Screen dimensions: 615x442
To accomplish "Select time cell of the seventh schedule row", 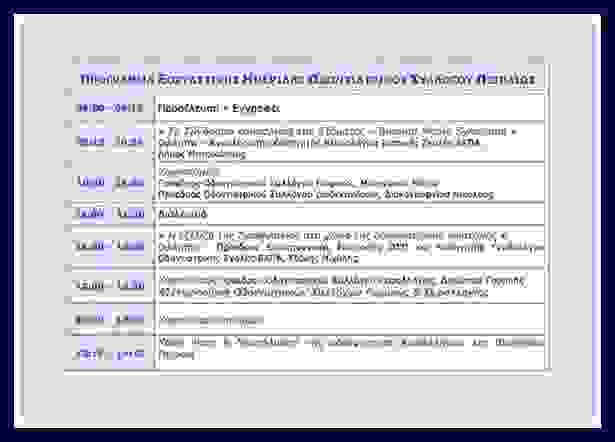I will (x=110, y=320).
